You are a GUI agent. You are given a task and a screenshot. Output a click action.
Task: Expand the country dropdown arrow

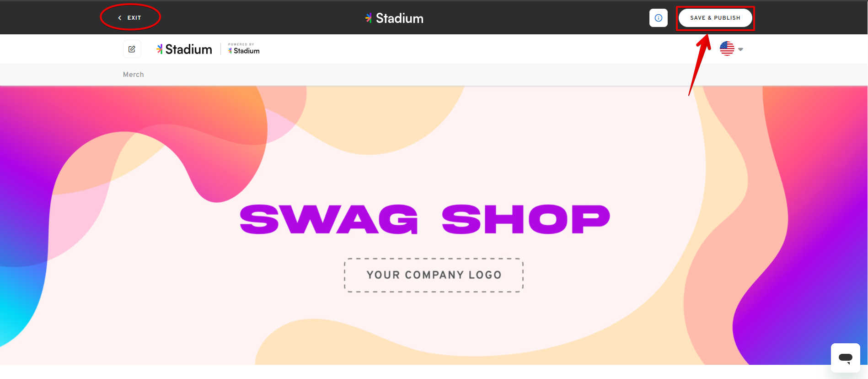740,49
